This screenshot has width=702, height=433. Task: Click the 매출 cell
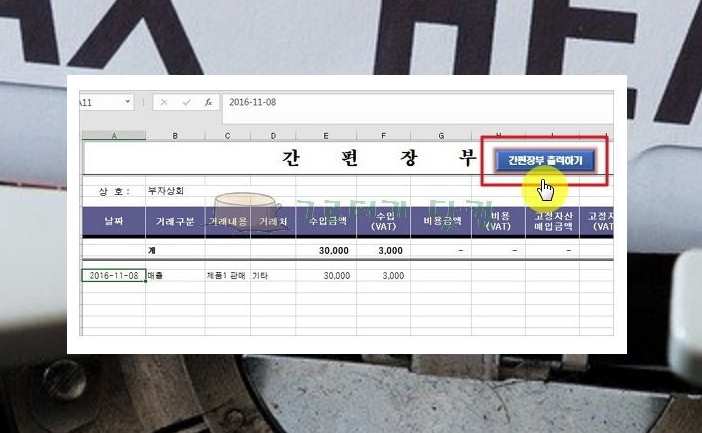coord(175,275)
